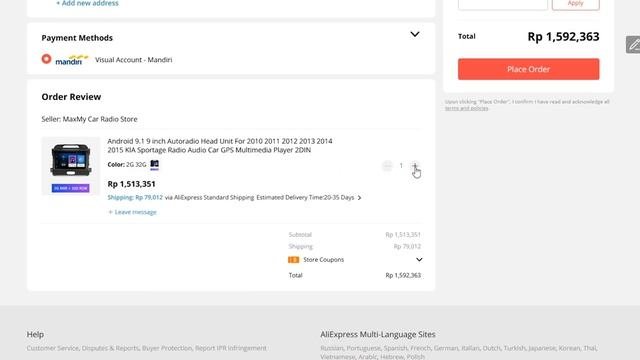
Task: Collapse the Payment Methods section
Action: [415, 34]
